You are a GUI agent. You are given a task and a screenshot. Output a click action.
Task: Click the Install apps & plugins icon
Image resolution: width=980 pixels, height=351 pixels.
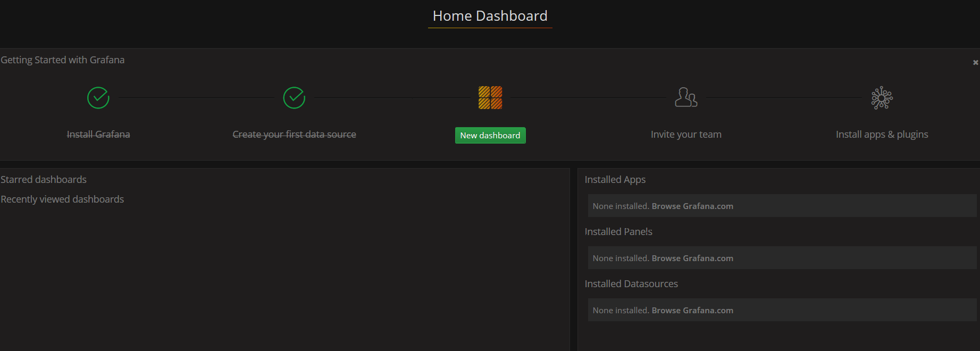(882, 98)
